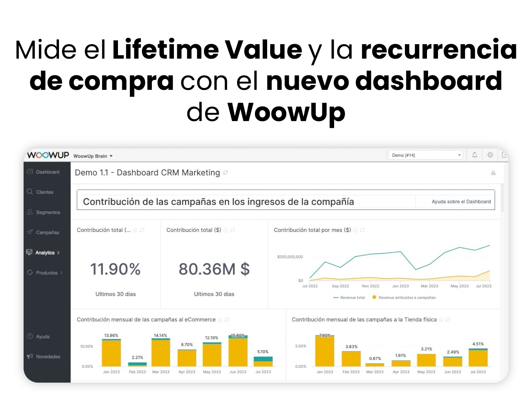Open Novedades in sidebar
This screenshot has height=407, width=532.
pos(48,357)
